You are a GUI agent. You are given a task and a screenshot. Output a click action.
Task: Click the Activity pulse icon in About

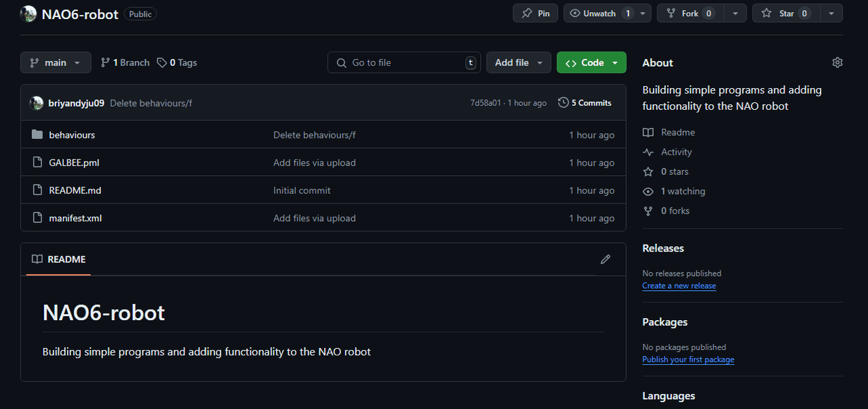click(x=648, y=152)
